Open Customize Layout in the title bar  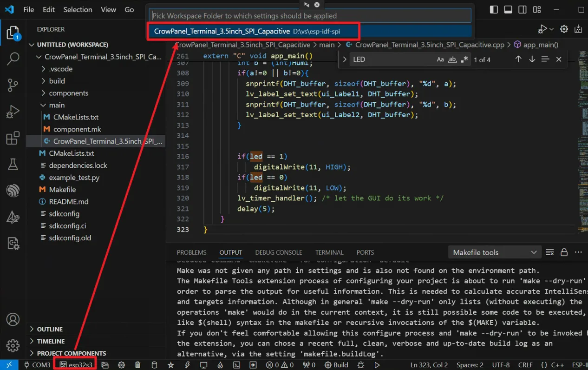pyautogui.click(x=537, y=9)
